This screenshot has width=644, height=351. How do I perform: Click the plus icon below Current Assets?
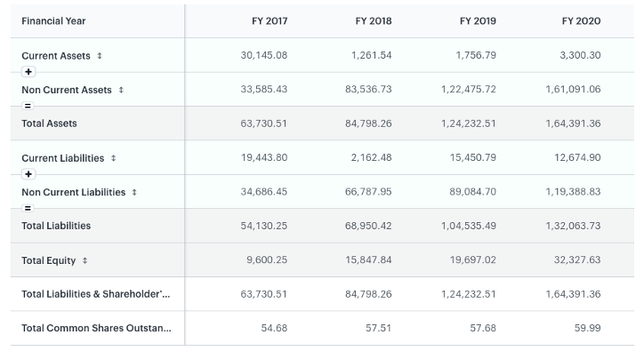point(28,72)
